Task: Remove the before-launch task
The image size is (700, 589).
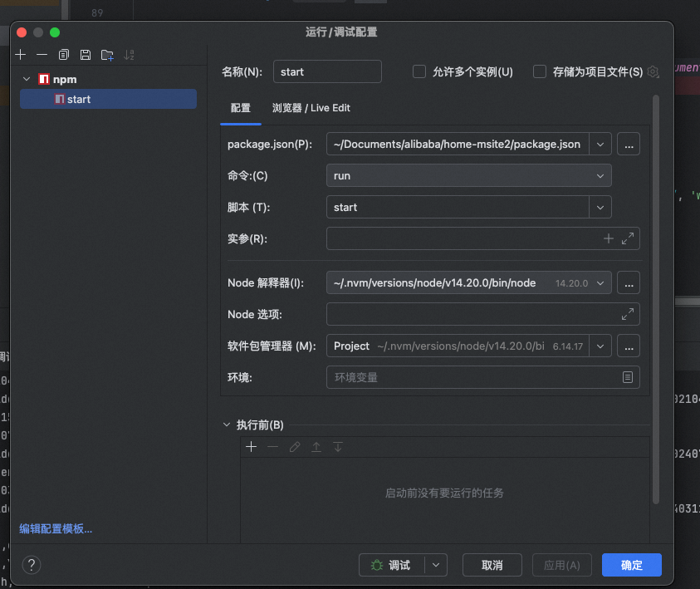Action: [x=272, y=447]
